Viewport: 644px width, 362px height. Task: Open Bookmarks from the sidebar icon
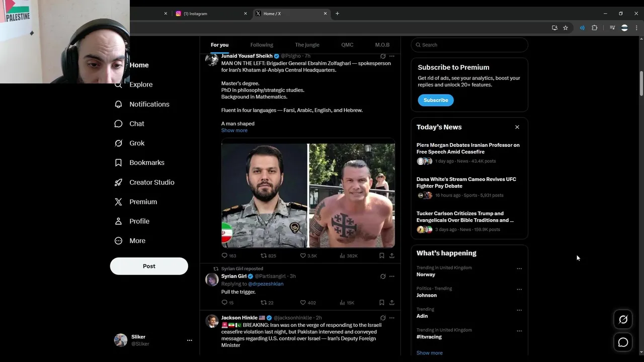[x=118, y=163]
